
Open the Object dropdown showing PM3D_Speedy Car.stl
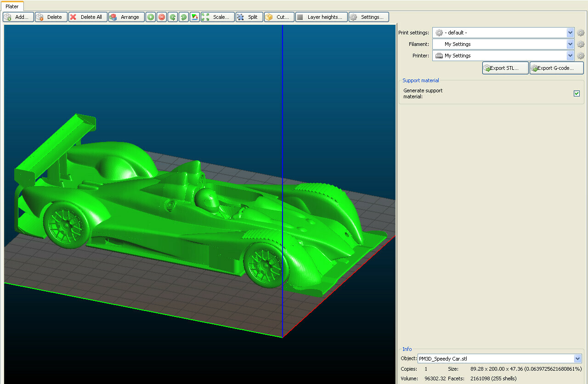[577, 358]
